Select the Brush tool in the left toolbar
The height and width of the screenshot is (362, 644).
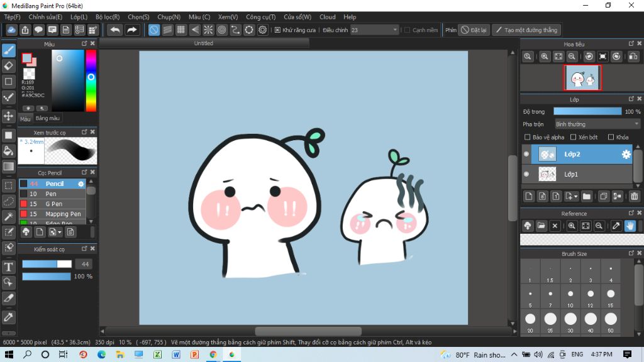(9, 50)
